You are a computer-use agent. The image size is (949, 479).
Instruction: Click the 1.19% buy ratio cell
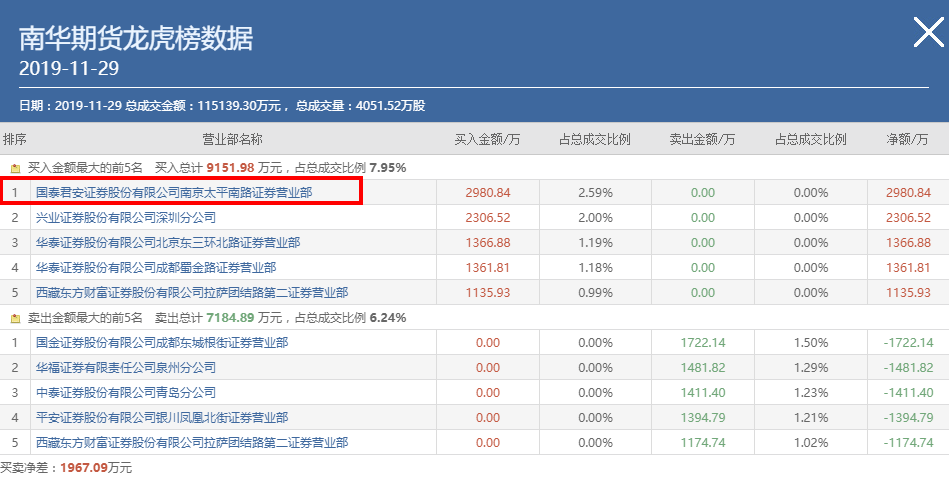[x=596, y=243]
